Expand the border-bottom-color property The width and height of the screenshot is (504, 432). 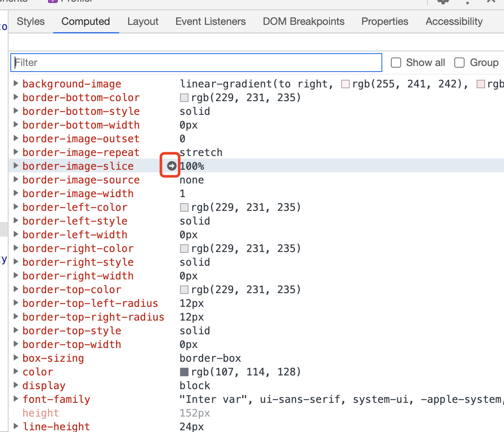click(x=15, y=97)
